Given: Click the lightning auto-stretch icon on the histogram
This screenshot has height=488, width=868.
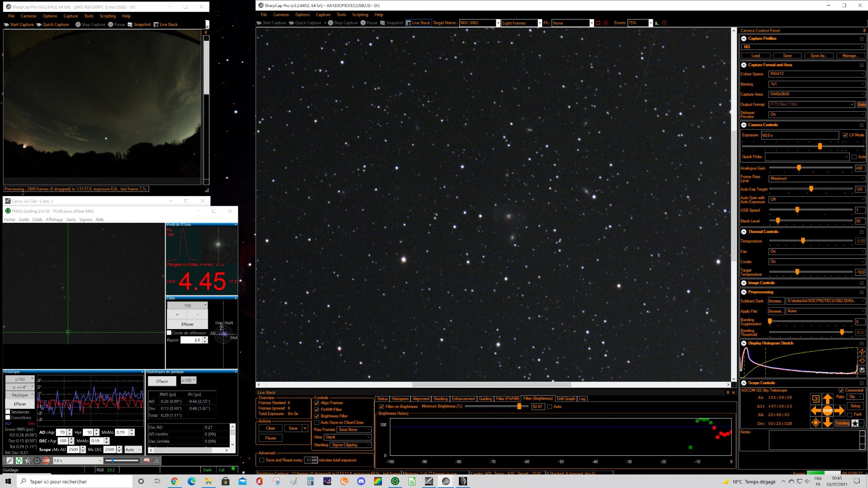Looking at the screenshot, I should coord(862,352).
